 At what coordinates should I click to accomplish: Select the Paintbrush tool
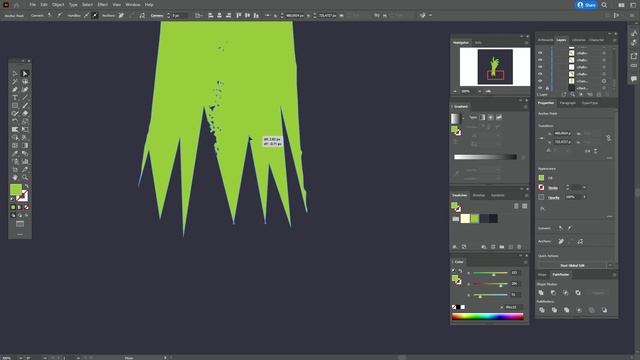[25, 106]
